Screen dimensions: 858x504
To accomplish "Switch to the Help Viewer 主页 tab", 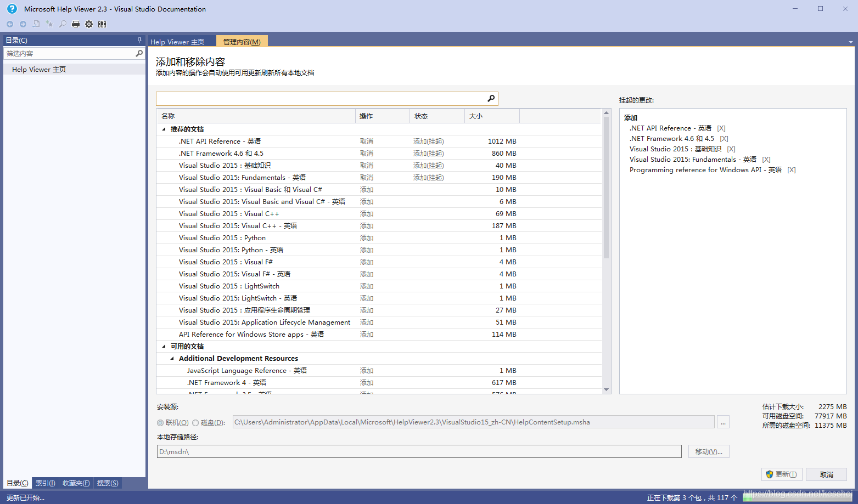I will (177, 42).
